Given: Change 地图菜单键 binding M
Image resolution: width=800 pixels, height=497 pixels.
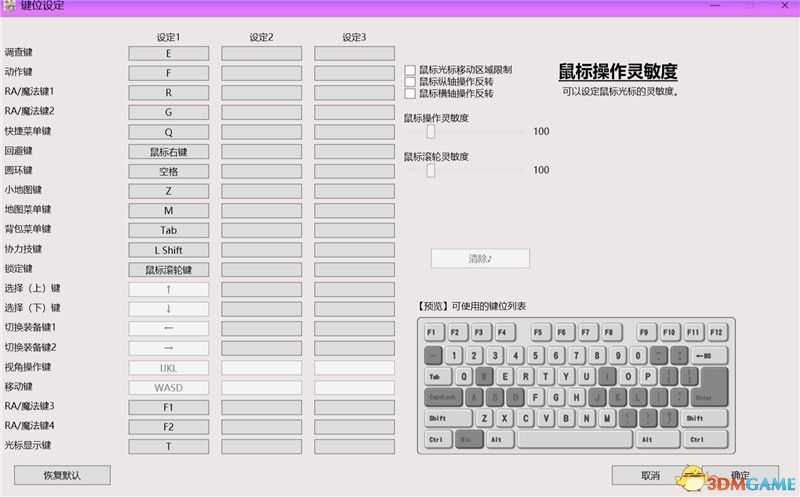Looking at the screenshot, I should pyautogui.click(x=168, y=211).
